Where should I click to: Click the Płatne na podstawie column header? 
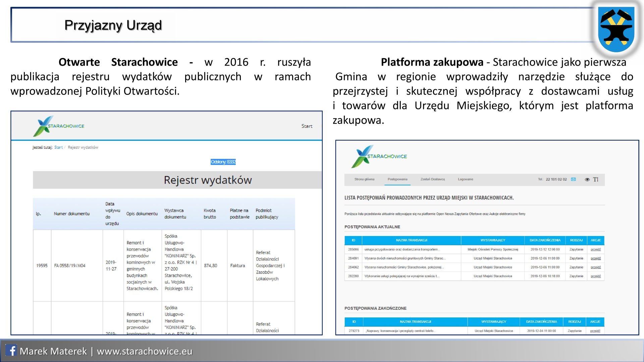tap(239, 214)
